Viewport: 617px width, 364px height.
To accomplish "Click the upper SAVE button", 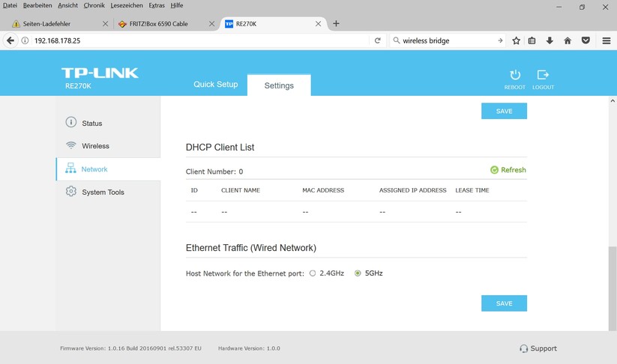I will click(x=504, y=111).
